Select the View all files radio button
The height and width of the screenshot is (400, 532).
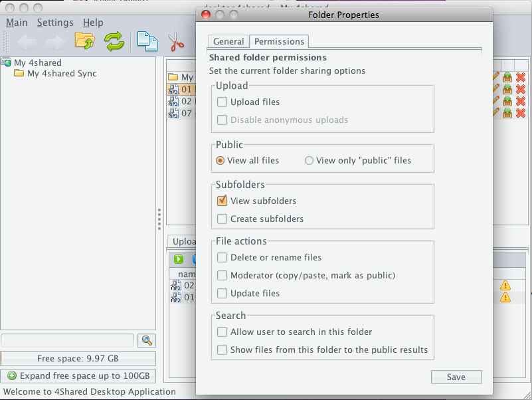pyautogui.click(x=221, y=161)
